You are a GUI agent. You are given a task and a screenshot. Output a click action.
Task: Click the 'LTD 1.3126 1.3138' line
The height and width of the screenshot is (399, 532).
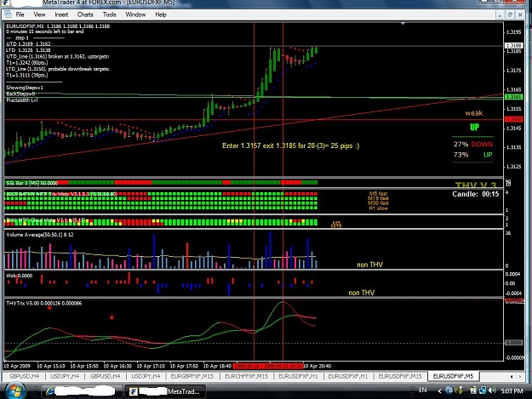pos(28,50)
